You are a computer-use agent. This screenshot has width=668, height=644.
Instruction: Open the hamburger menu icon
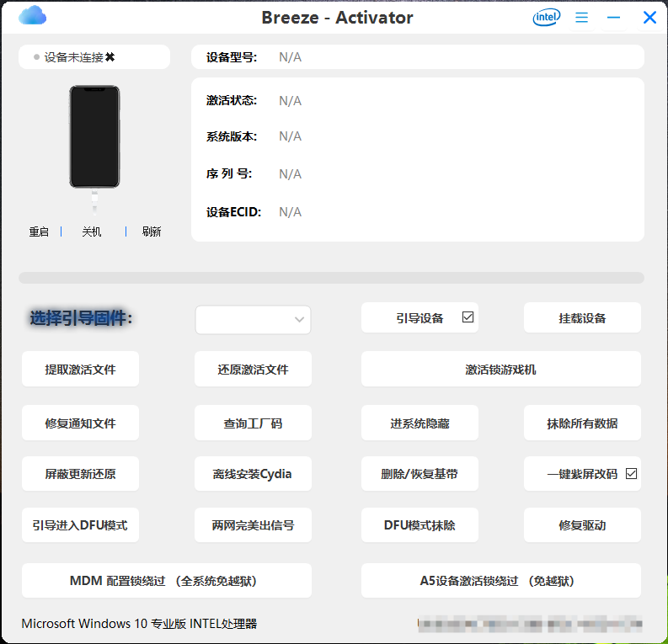[581, 18]
